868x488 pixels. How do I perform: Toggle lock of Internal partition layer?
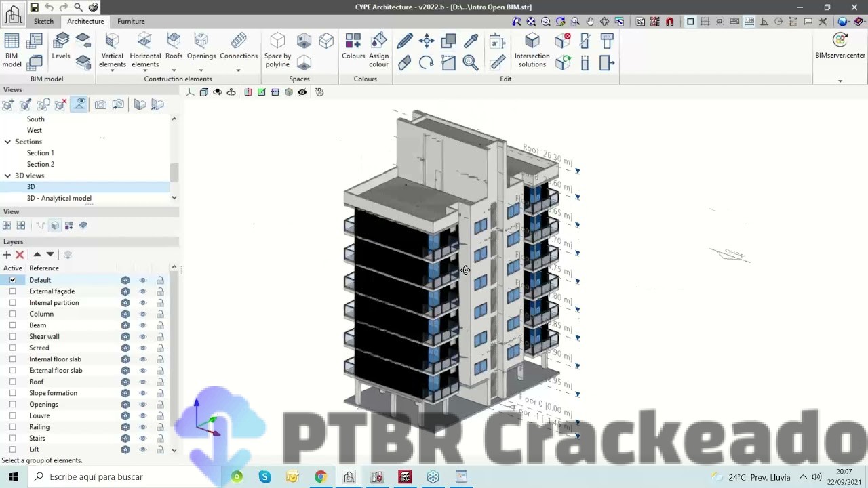coord(161,303)
